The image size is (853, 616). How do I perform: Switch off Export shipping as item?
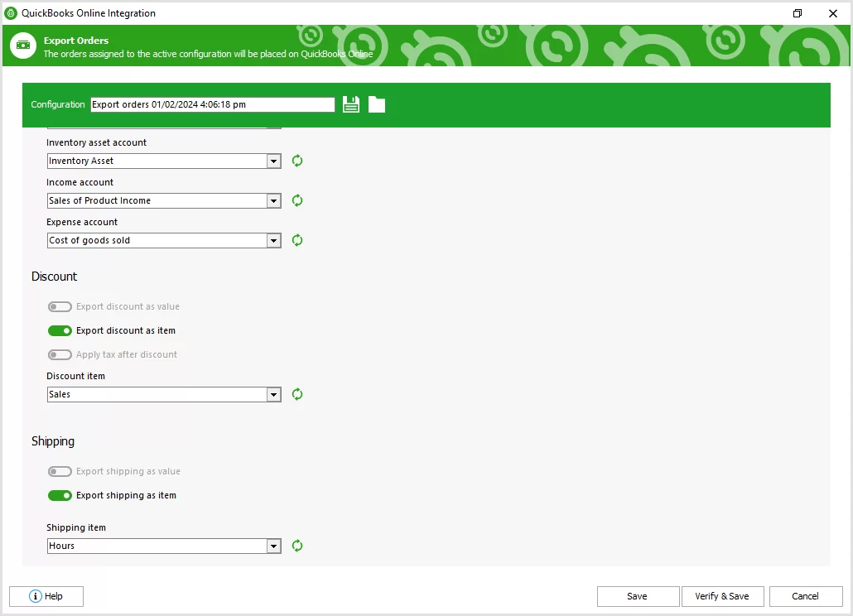[60, 495]
